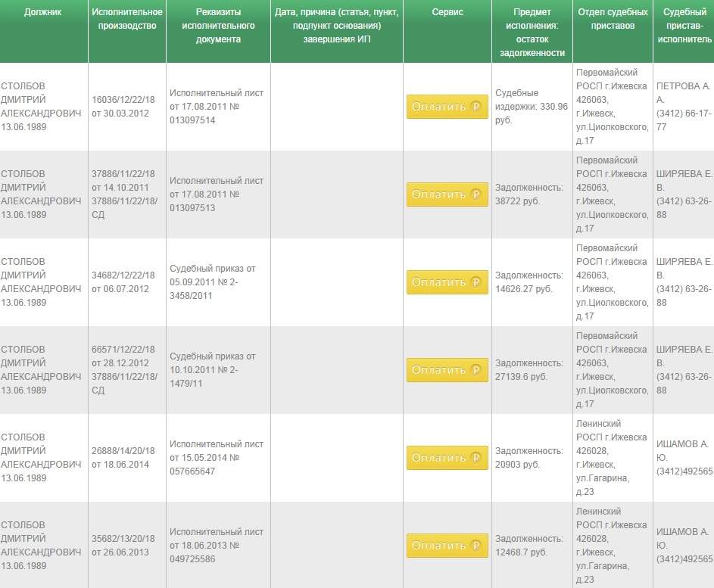Click the ruble coin icon in the 14626.27 руб. row

476,282
